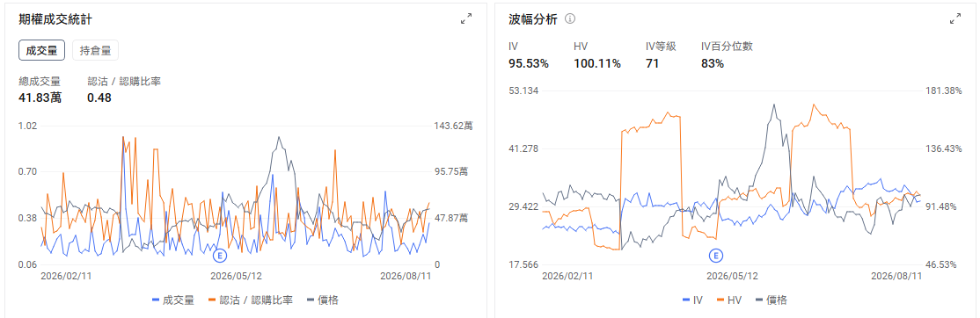The width and height of the screenshot is (980, 318).
Task: Toggle the 成交量 legend series
Action: tap(173, 300)
